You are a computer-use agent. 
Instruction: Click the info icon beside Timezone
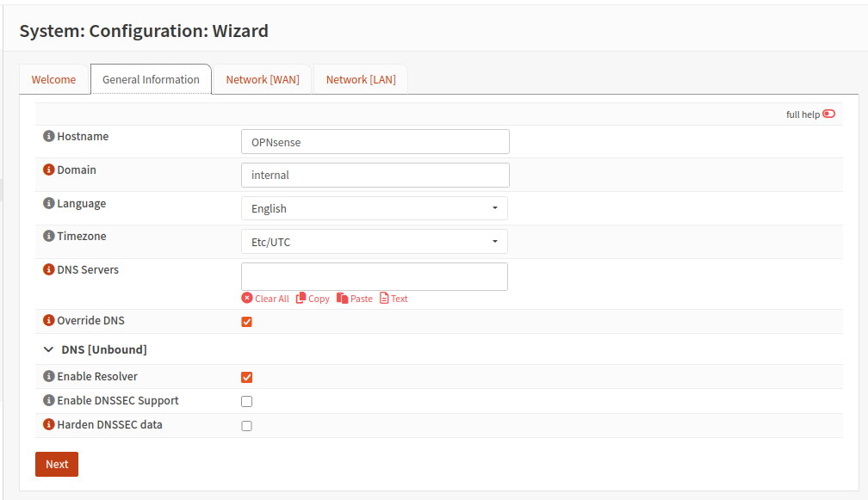pos(49,237)
